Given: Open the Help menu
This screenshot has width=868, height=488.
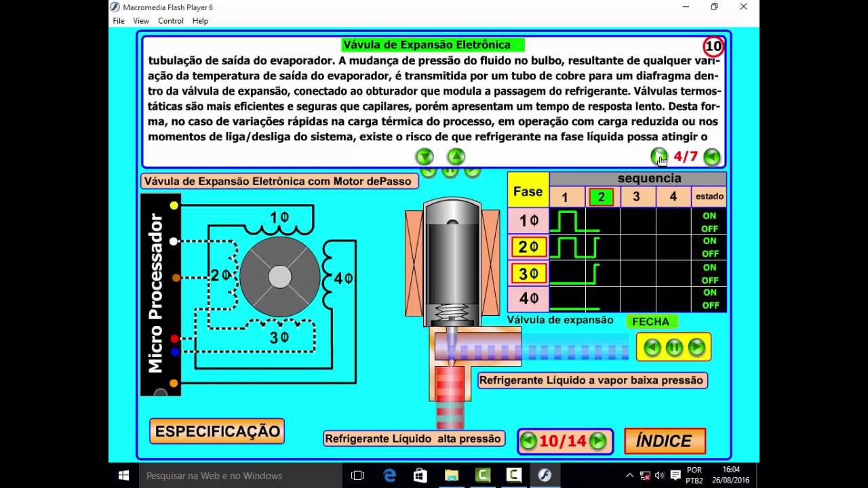Looking at the screenshot, I should tap(200, 21).
